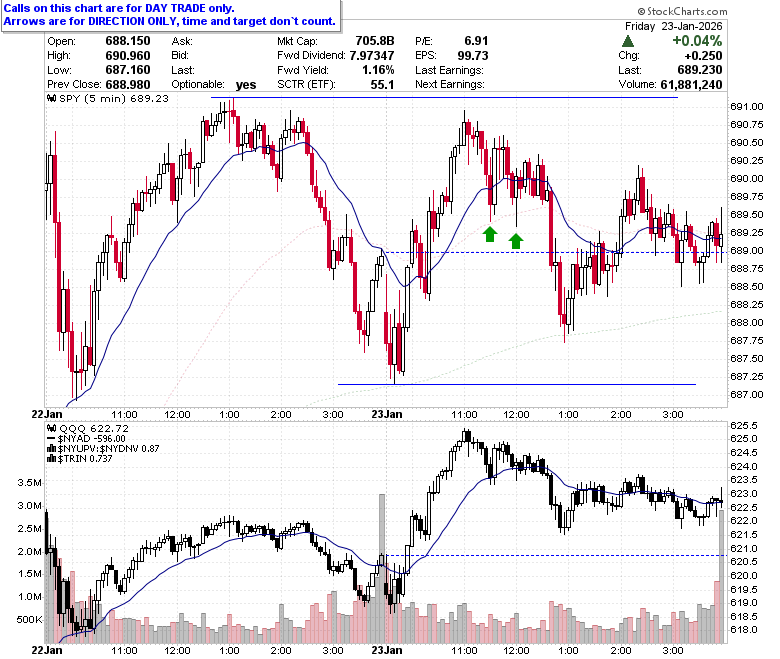
Task: Click the upper blue resistance line at 691
Action: [444, 97]
